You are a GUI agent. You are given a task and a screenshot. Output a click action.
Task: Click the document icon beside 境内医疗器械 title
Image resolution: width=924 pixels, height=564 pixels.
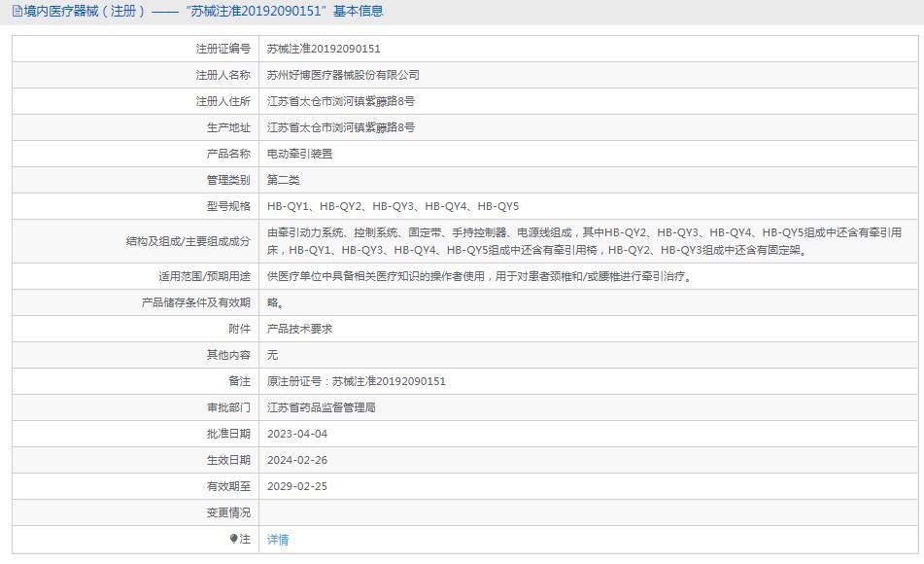coord(17,11)
